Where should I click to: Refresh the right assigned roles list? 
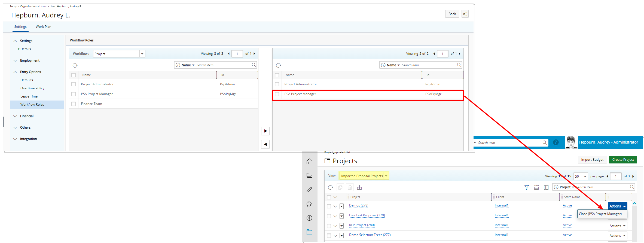pos(278,65)
